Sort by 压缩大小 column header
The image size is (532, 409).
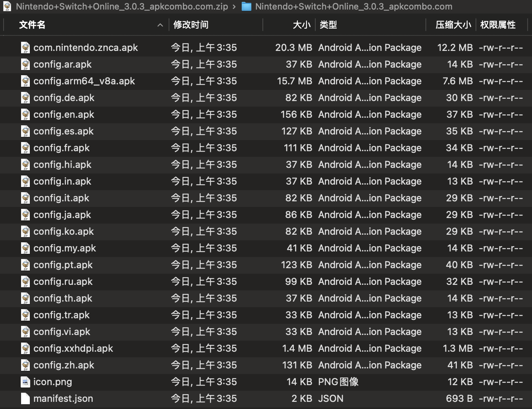(453, 25)
